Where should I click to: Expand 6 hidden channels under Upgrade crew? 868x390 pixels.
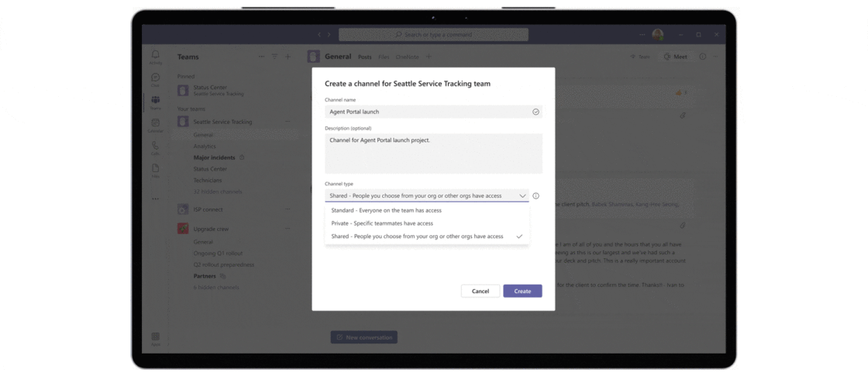pyautogui.click(x=216, y=288)
